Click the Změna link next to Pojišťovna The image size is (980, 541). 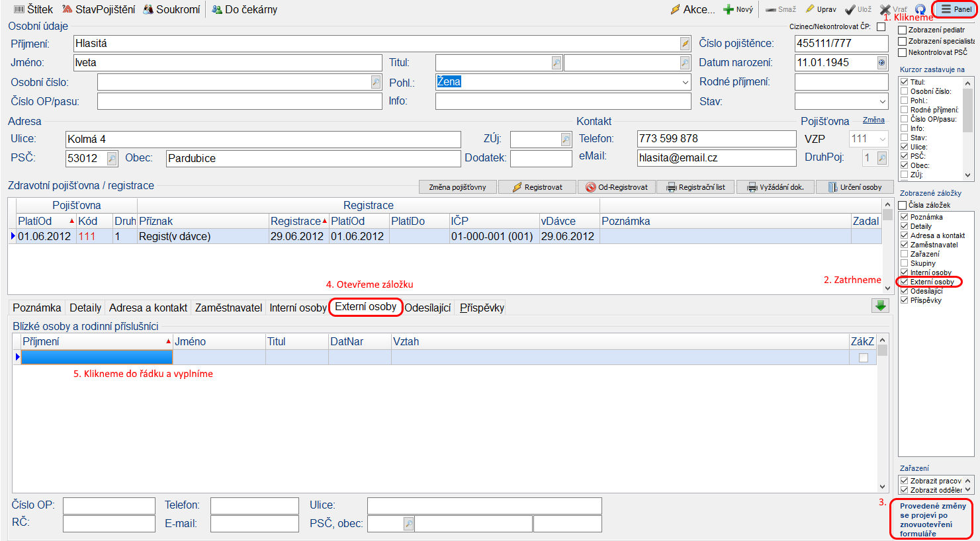873,120
